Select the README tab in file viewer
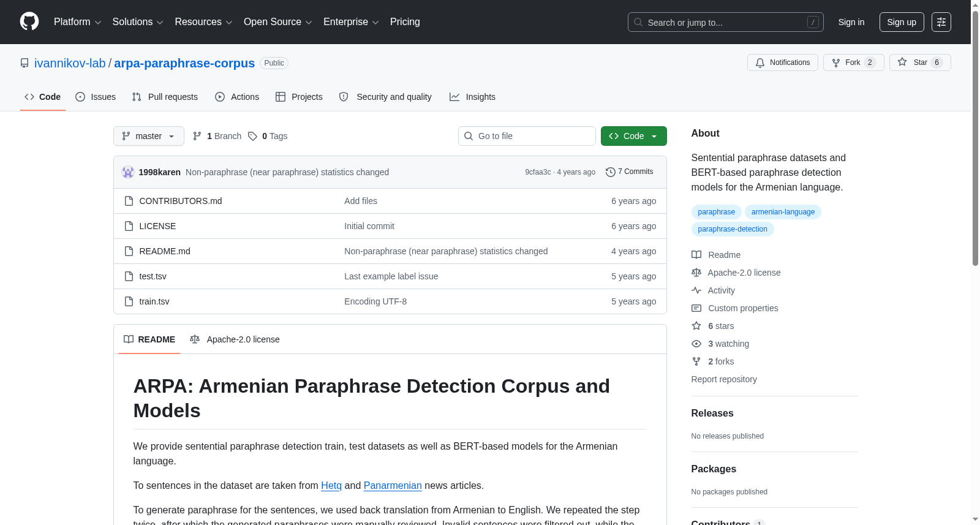Image resolution: width=980 pixels, height=525 pixels. click(x=149, y=339)
